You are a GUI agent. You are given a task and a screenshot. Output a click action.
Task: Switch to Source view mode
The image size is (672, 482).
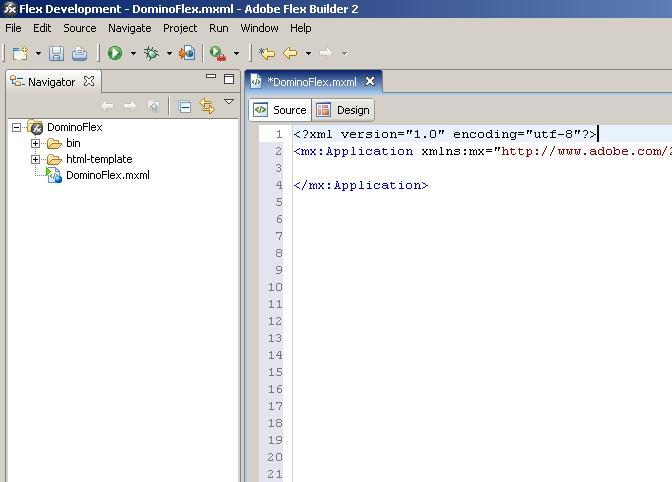[280, 110]
